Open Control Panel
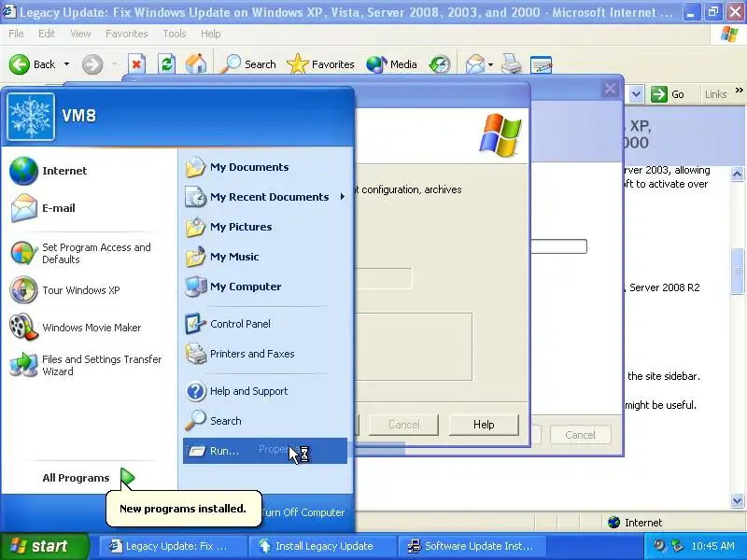Viewport: 747px width, 560px height. click(265, 324)
